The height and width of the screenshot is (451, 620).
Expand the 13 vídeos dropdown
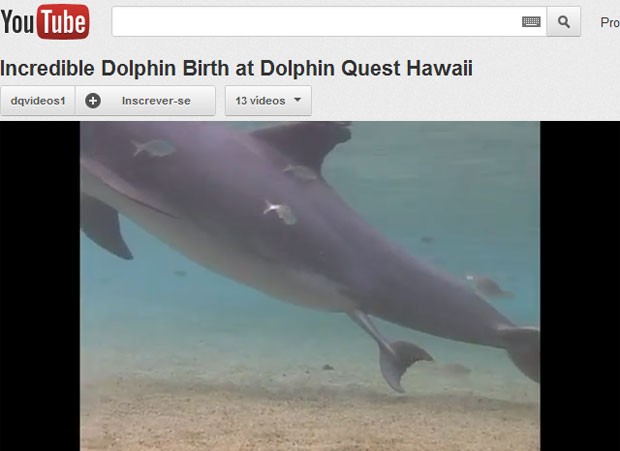(x=268, y=101)
